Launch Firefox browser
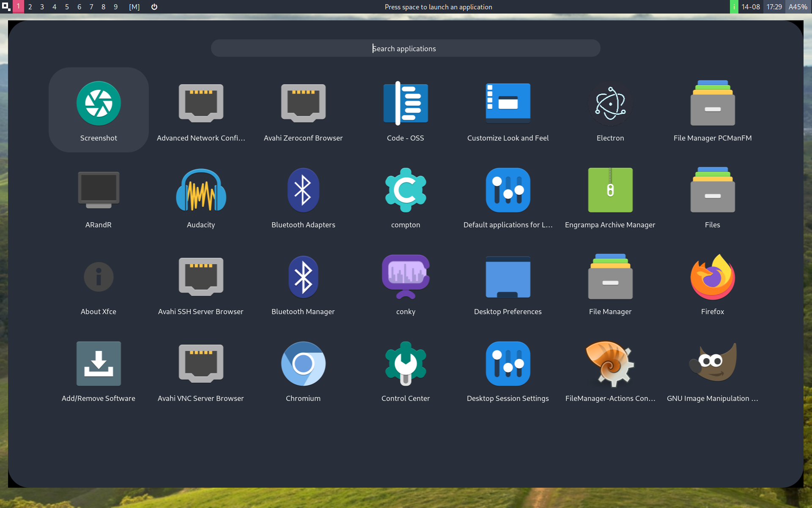Image resolution: width=812 pixels, height=508 pixels. coord(713,284)
